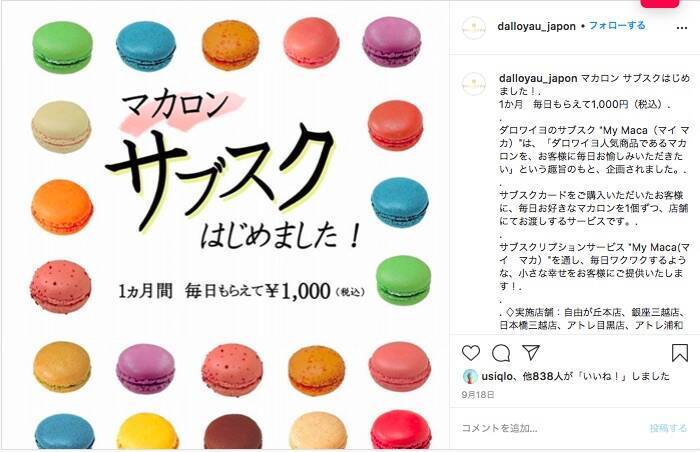Click the macaron subscription post image
The image size is (700, 452).
225,226
